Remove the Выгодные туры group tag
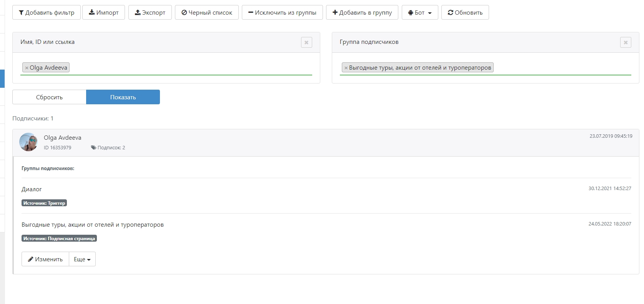Screen dimensions: 644x304 pyautogui.click(x=346, y=68)
